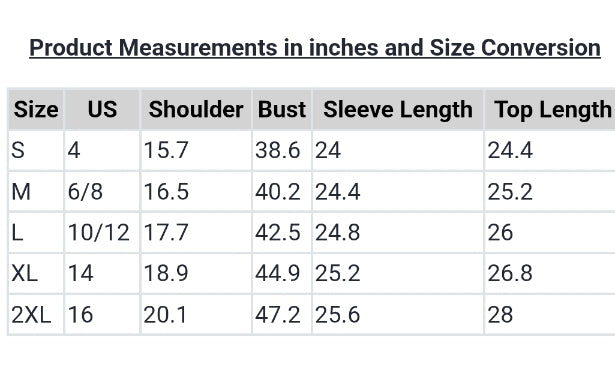Image resolution: width=615 pixels, height=383 pixels.
Task: Select the Sleeve Length column header
Action: point(398,109)
